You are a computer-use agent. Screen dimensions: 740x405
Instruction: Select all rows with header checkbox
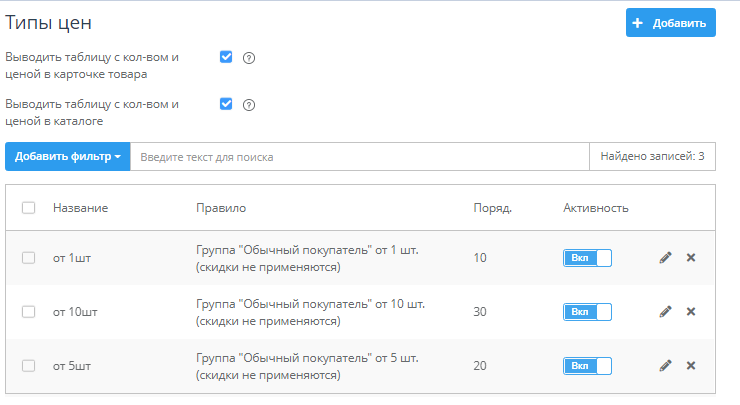coord(29,208)
